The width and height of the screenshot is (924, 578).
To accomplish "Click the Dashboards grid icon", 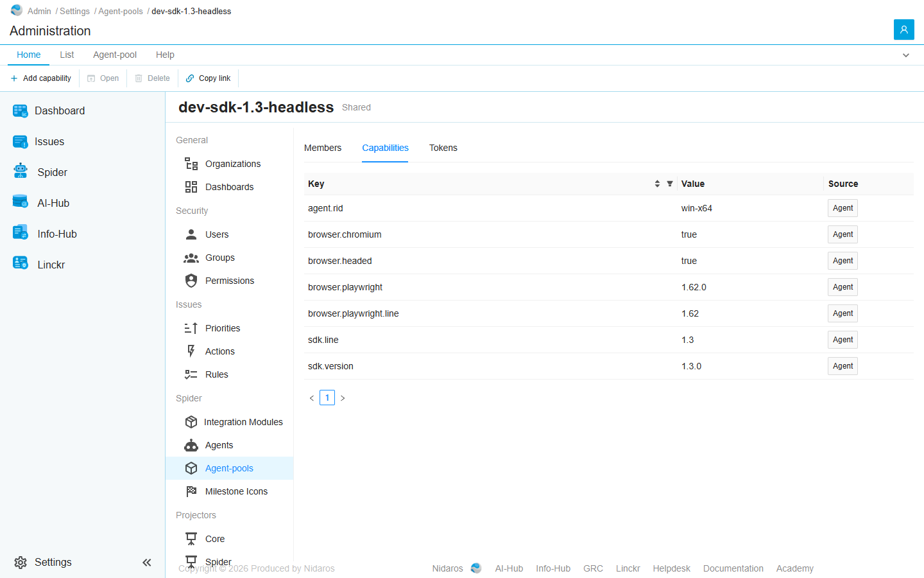I will (191, 187).
